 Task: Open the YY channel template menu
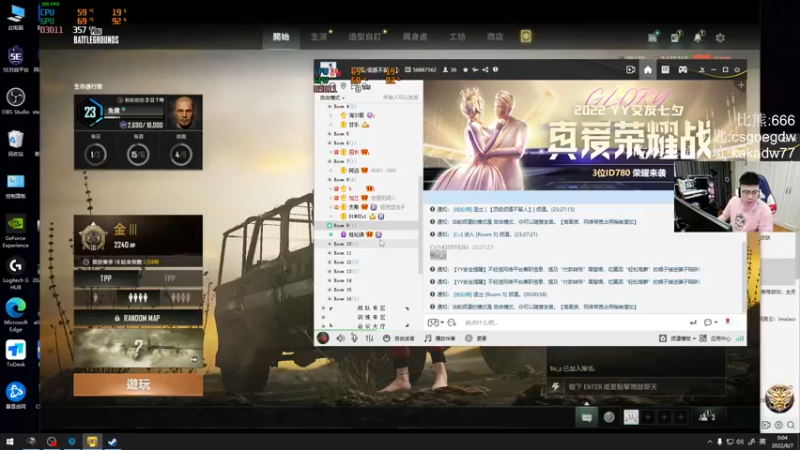[678, 338]
